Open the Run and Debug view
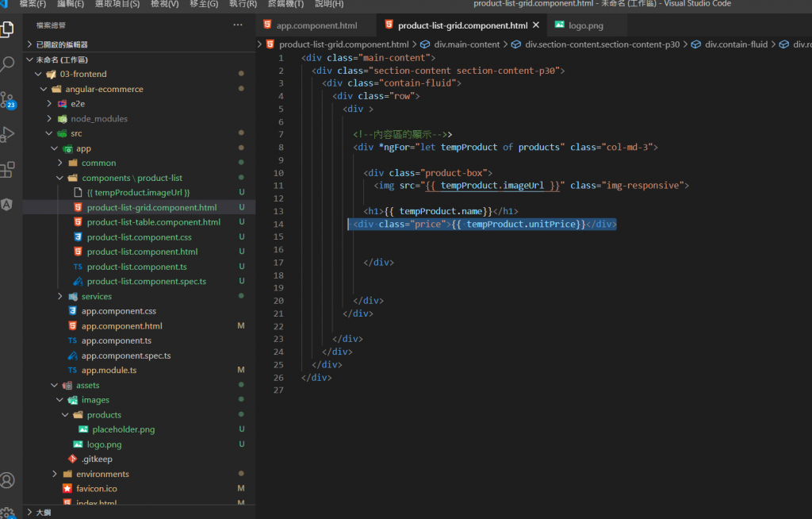812x519 pixels. [8, 134]
